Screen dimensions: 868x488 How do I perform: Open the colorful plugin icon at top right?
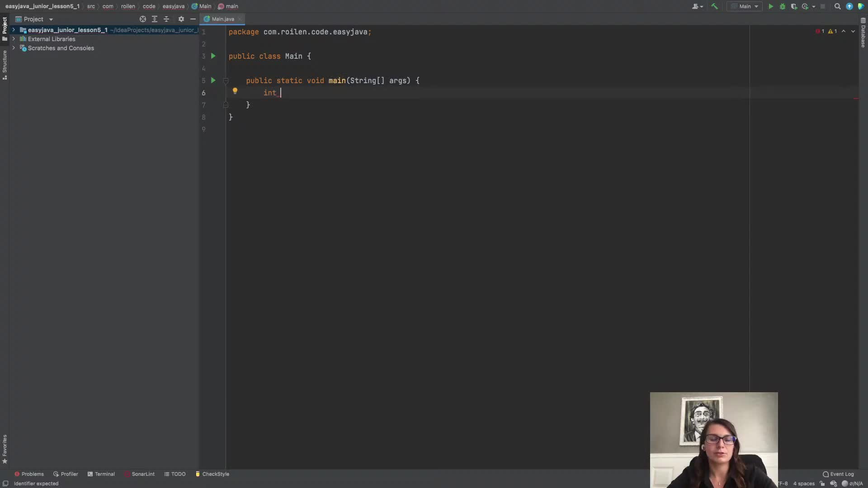point(861,6)
